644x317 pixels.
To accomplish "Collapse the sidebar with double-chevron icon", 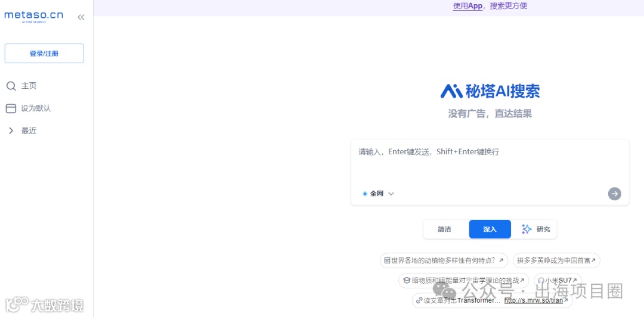I will click(x=81, y=17).
